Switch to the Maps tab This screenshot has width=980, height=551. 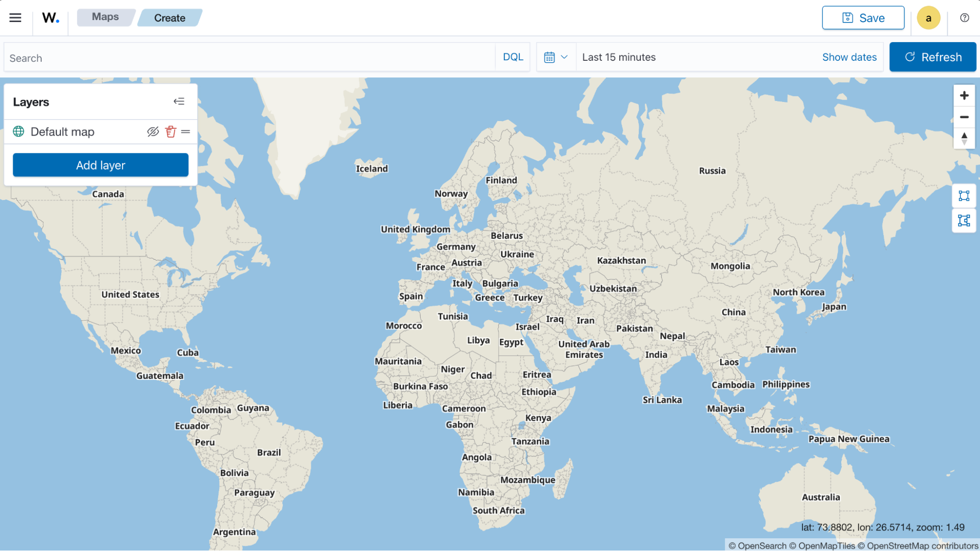105,17
